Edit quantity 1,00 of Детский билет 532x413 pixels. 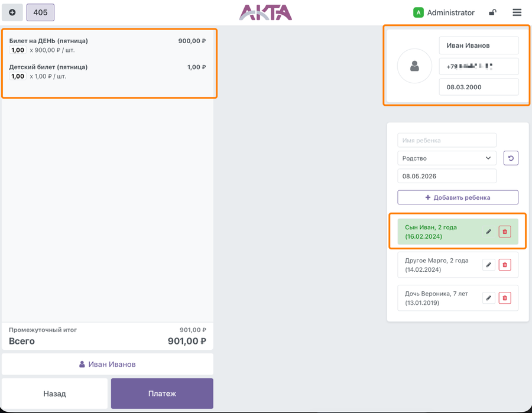click(x=18, y=76)
